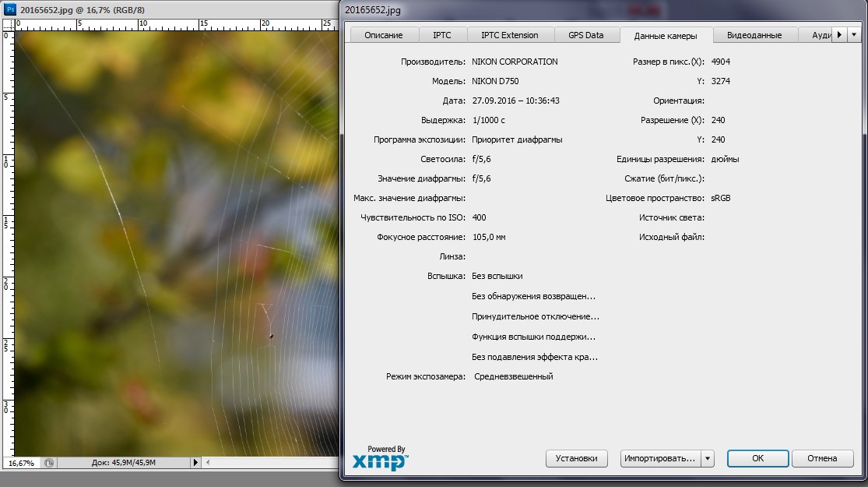This screenshot has height=487, width=868.
Task: Click the Photoshop Ps icon in document title
Action: 10,9
